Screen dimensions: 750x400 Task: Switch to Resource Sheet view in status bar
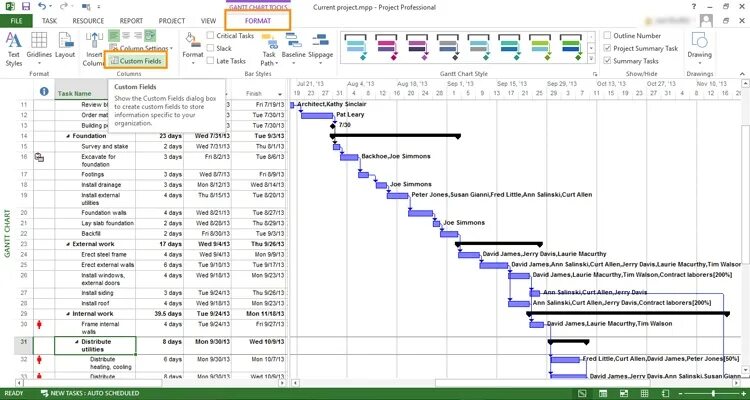[644, 393]
